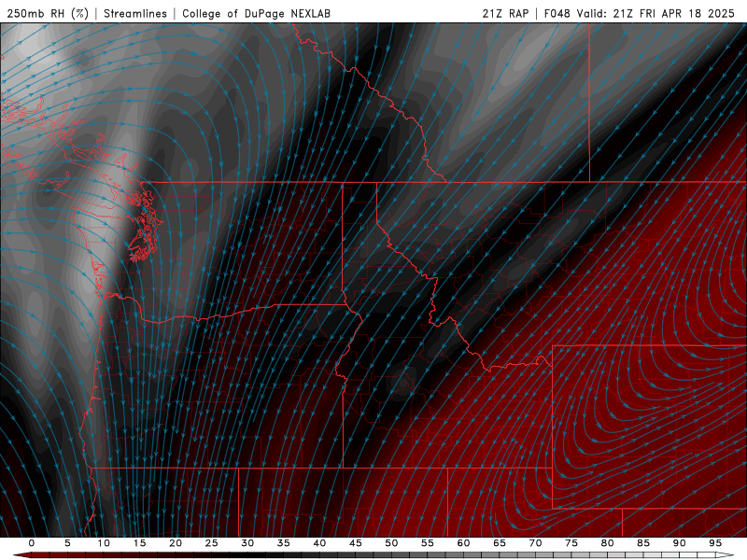The width and height of the screenshot is (747, 560).
Task: Select the 50 label on the colorbar
Action: click(x=391, y=543)
